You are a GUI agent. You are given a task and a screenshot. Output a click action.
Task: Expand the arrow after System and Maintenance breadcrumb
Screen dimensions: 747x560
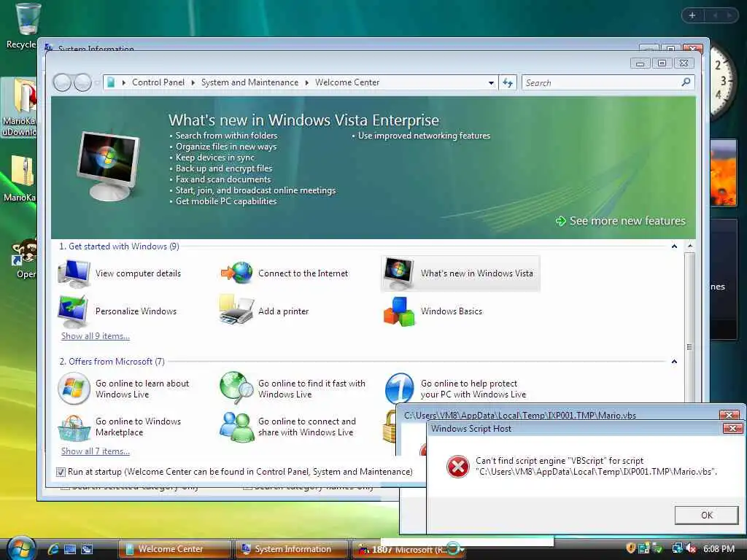click(307, 82)
